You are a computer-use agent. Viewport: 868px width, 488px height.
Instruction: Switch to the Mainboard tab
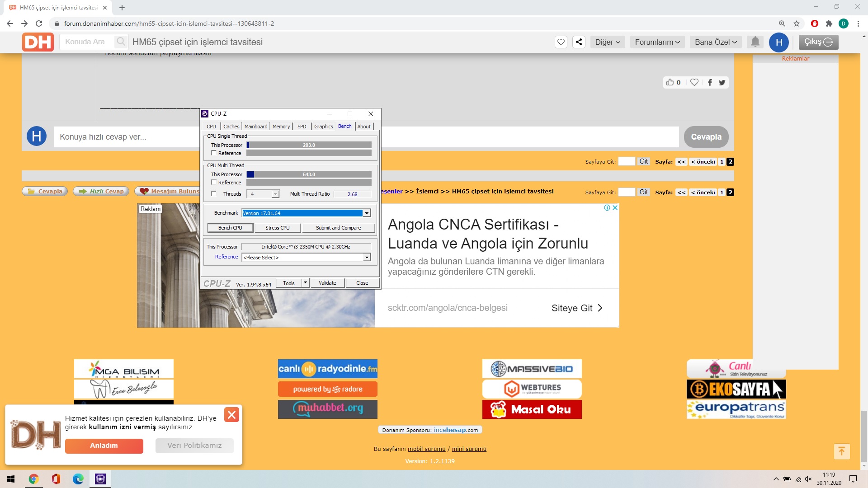(x=256, y=127)
